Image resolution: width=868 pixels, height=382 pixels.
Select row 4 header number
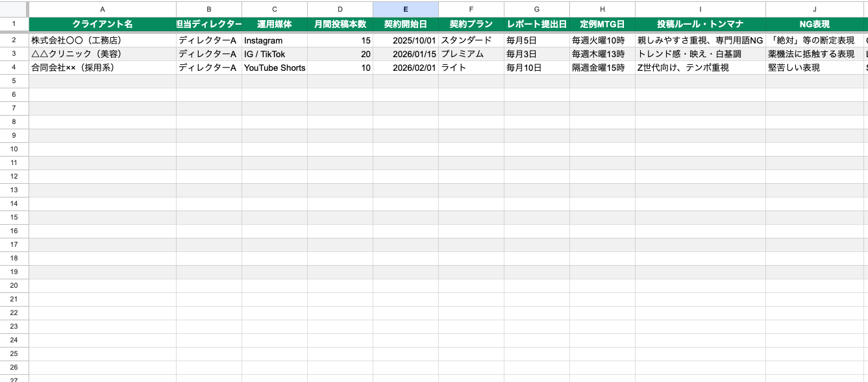click(x=14, y=68)
